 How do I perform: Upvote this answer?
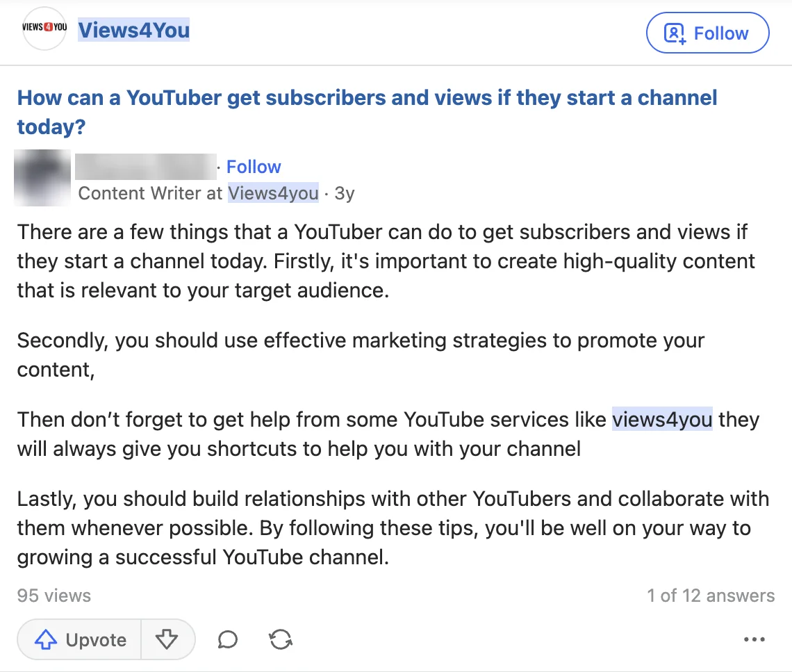pos(79,639)
